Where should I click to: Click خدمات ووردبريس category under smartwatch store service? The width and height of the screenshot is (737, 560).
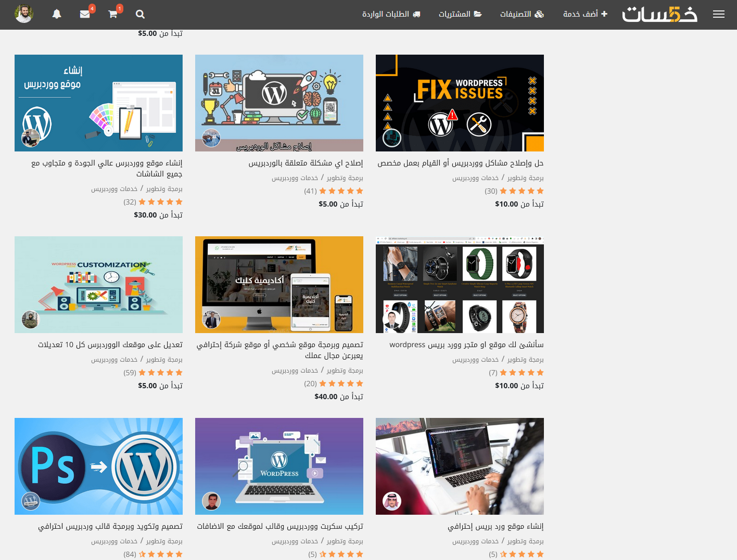[x=475, y=360]
